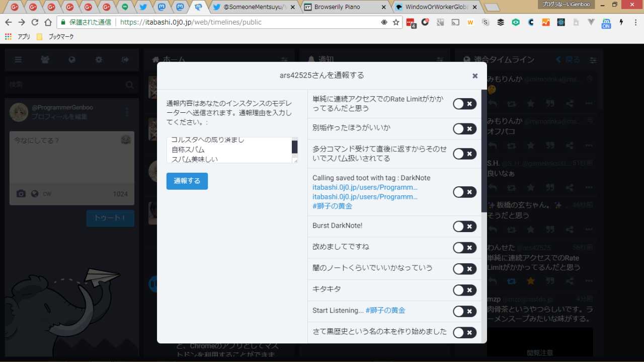Click inside the report reason text area
Viewport: 644px width, 362px height.
click(229, 150)
